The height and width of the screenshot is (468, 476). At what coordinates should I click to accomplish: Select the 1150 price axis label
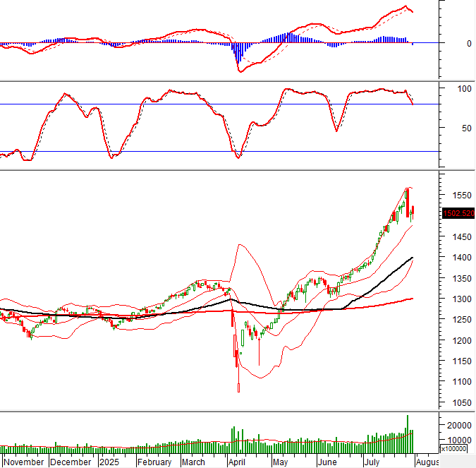point(462,361)
